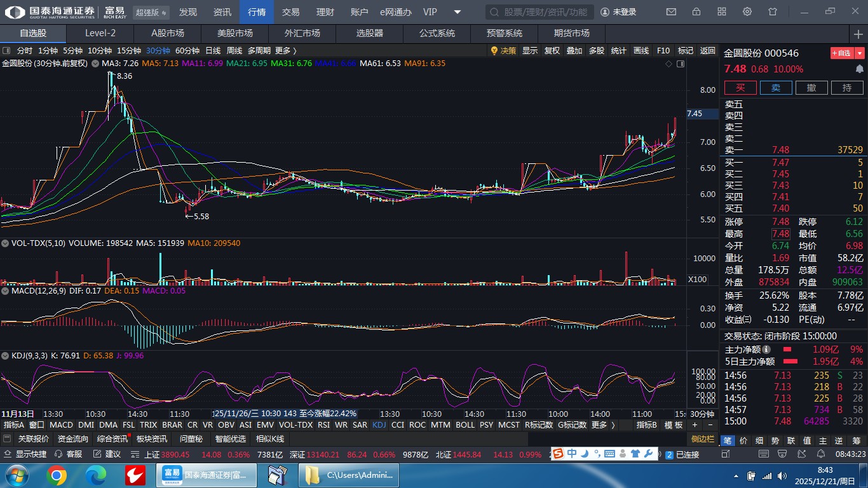Toggle the 侧边栏 sidebar visibility
Image resolution: width=868 pixels, height=488 pixels.
point(703,439)
